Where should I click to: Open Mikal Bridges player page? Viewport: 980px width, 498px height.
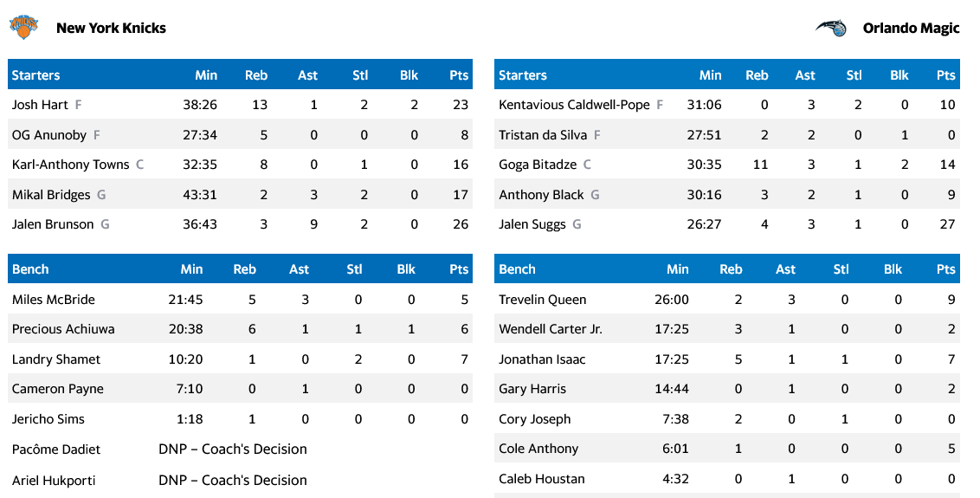point(51,195)
